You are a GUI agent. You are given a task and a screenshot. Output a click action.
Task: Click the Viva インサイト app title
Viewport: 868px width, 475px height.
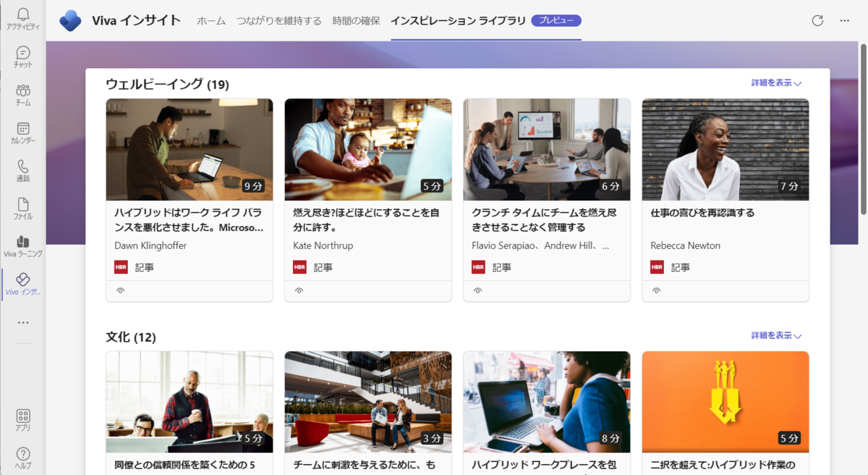pyautogui.click(x=137, y=20)
